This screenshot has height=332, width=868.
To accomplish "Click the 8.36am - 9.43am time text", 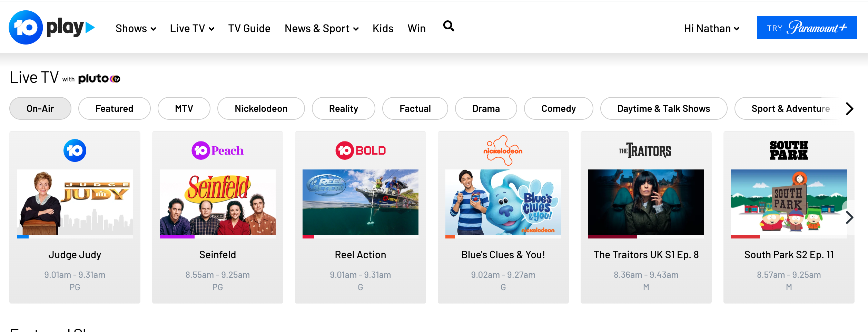I will [x=646, y=275].
